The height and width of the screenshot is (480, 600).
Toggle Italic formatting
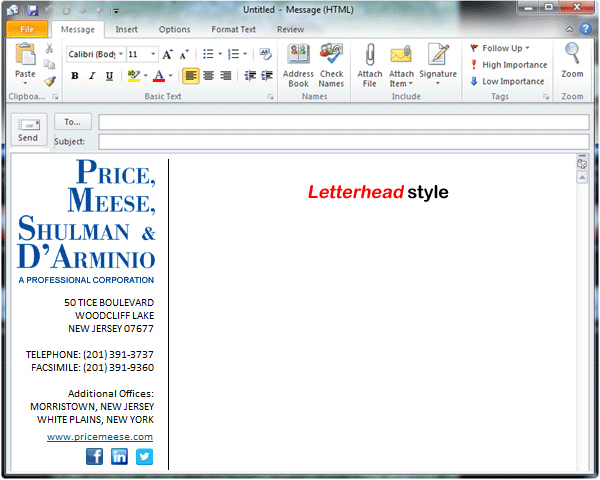pos(91,76)
